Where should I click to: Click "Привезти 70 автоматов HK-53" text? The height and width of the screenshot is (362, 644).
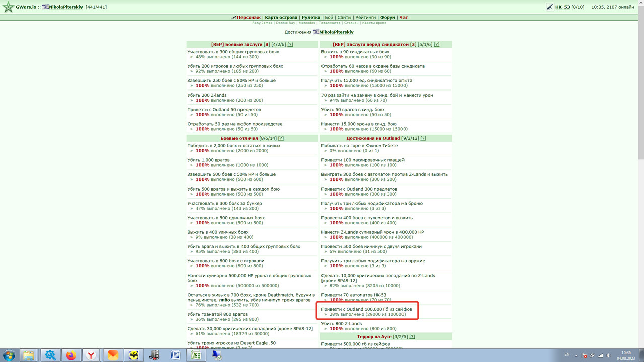tap(354, 295)
